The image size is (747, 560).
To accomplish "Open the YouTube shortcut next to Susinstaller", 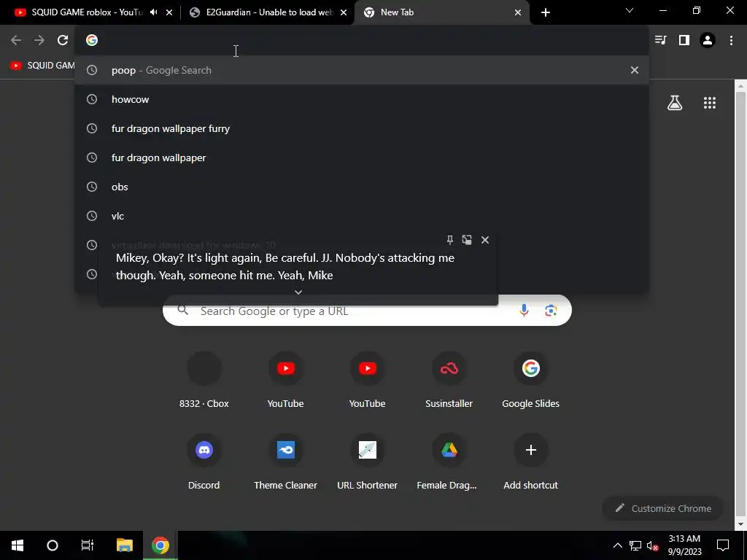I will pos(368,381).
